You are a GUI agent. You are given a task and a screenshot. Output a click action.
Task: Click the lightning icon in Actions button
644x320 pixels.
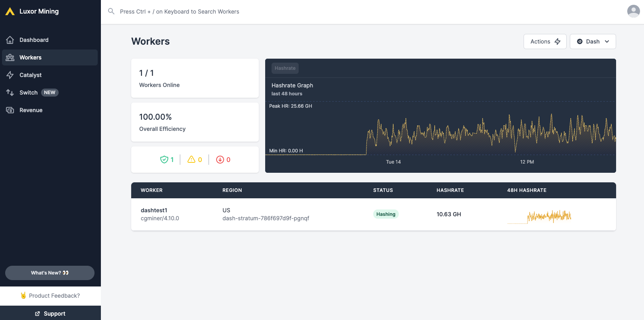pos(557,41)
